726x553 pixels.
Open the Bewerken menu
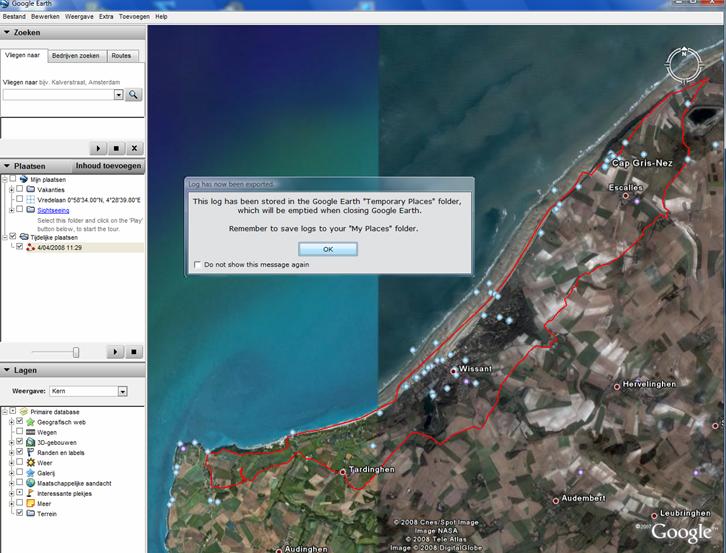point(45,17)
